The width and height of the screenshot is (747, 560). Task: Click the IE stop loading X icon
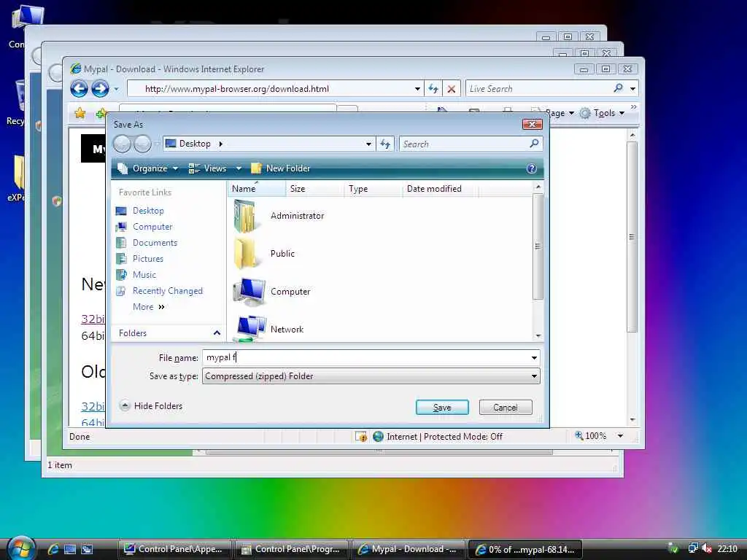click(x=451, y=88)
